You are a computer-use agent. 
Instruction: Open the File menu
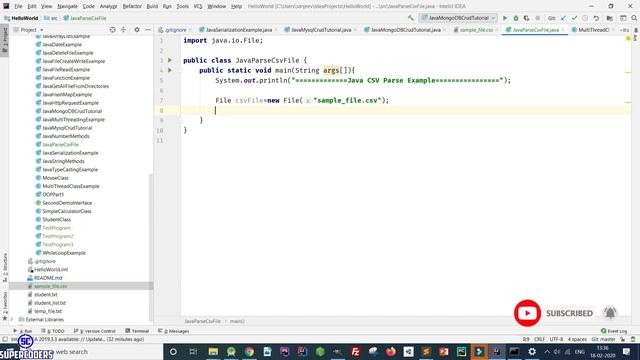[x=18, y=6]
